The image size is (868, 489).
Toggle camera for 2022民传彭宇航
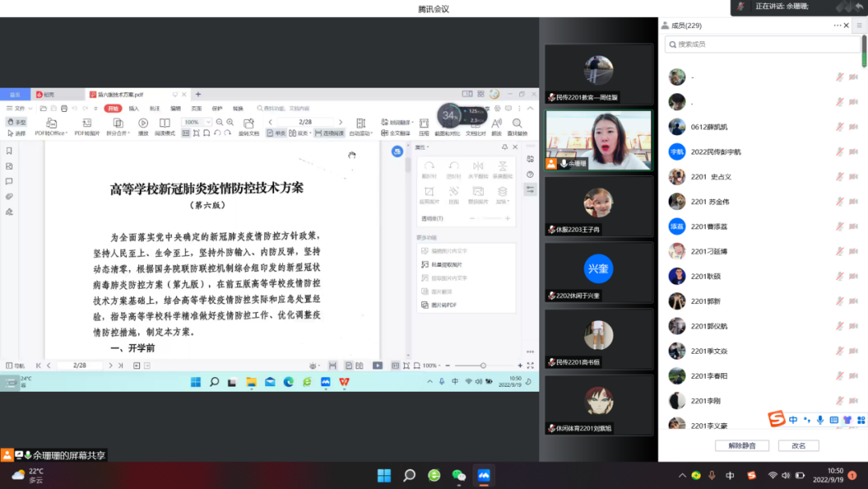pyautogui.click(x=854, y=152)
